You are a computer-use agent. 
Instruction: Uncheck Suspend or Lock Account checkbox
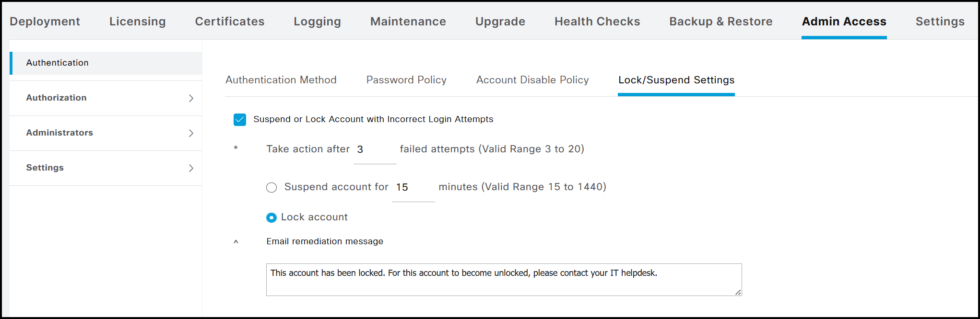coord(240,119)
